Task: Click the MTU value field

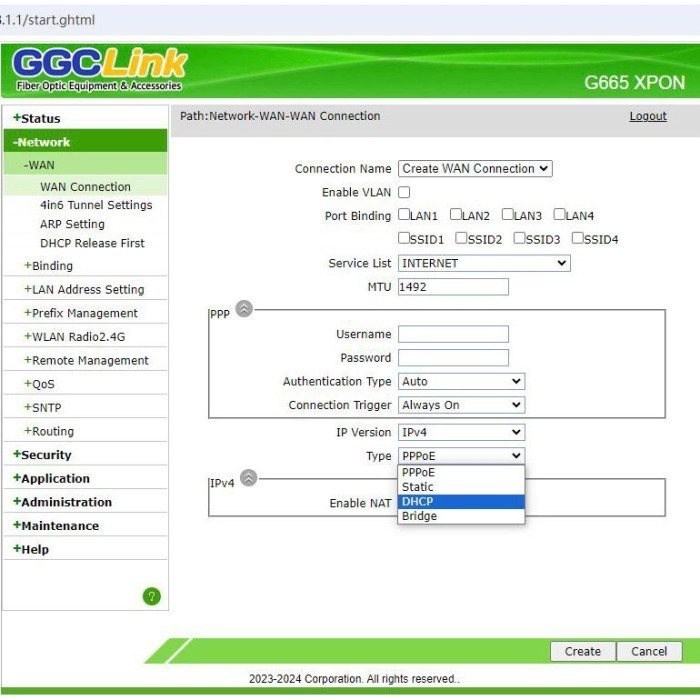Action: tap(453, 287)
